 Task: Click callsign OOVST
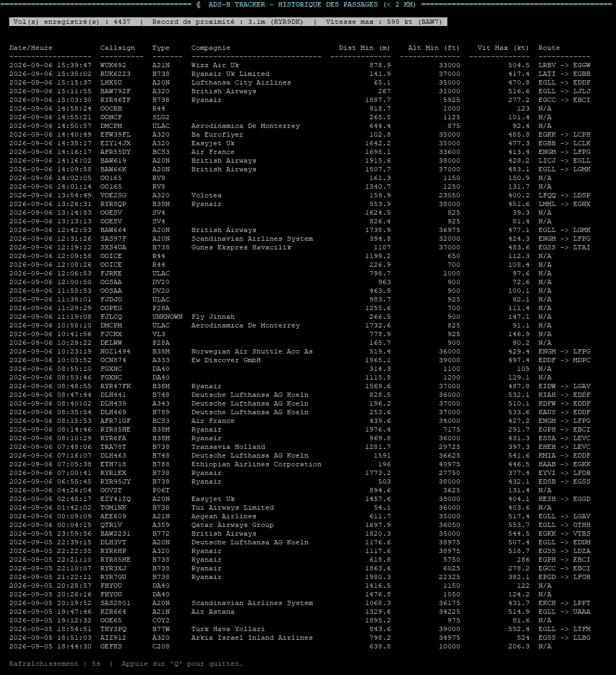(x=111, y=490)
